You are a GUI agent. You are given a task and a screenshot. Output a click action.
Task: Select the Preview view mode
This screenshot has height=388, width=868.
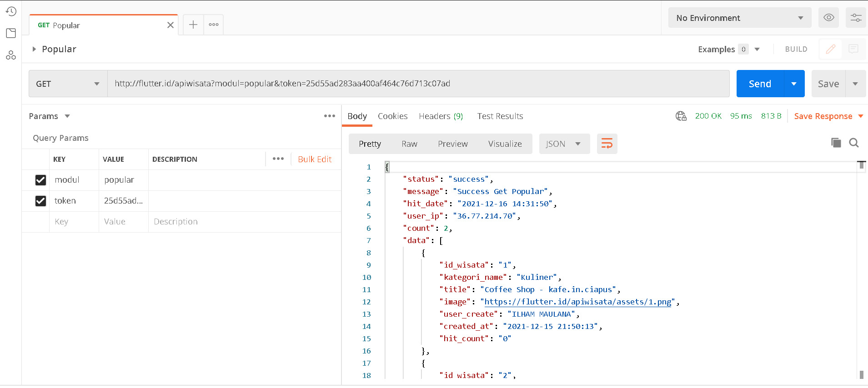[452, 144]
